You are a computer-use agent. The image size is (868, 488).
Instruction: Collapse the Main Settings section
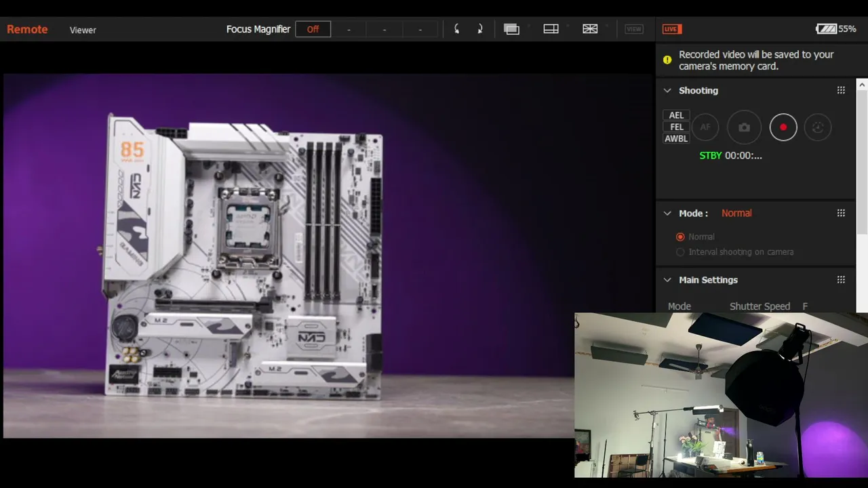[667, 280]
